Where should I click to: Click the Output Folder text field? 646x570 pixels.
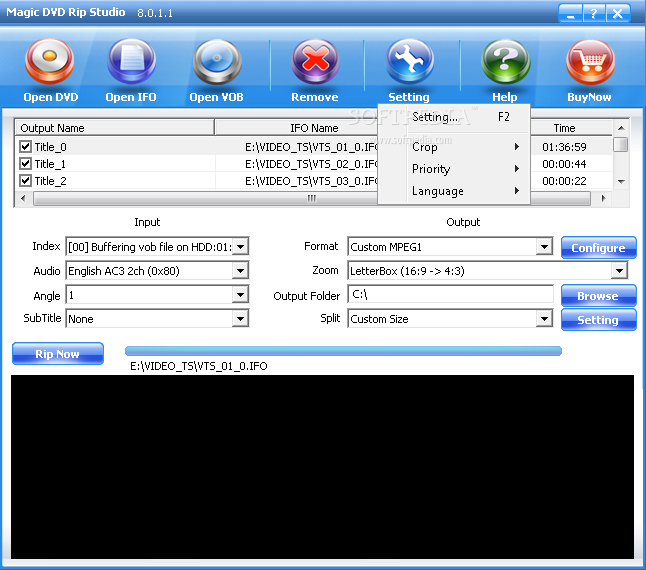point(450,294)
